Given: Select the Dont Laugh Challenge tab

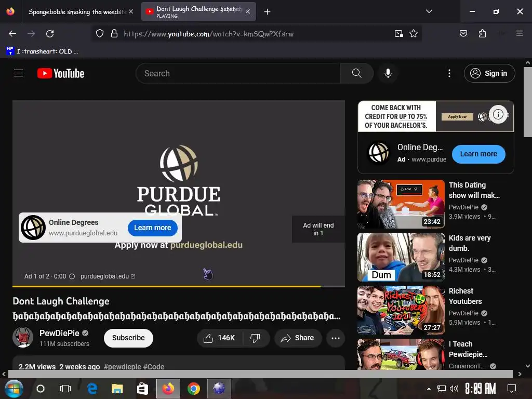Looking at the screenshot, I should click(x=198, y=12).
